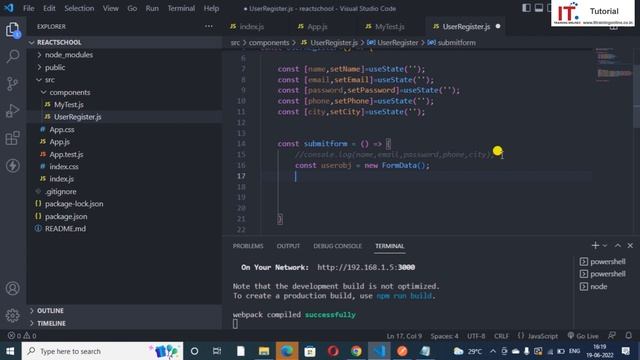640x360 pixels.
Task: Click the Windows taskbar search box
Action: pyautogui.click(x=102, y=351)
